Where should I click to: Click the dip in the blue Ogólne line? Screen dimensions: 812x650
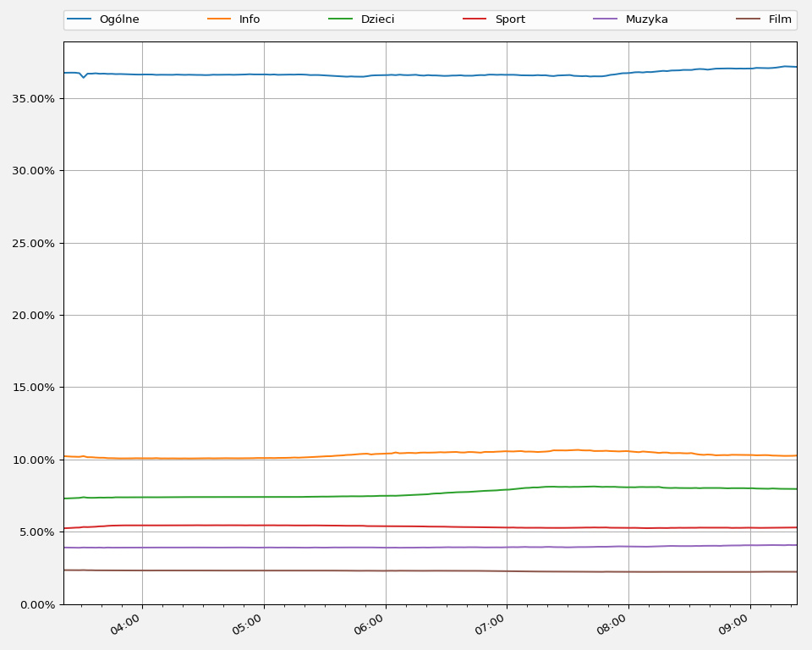coord(84,77)
